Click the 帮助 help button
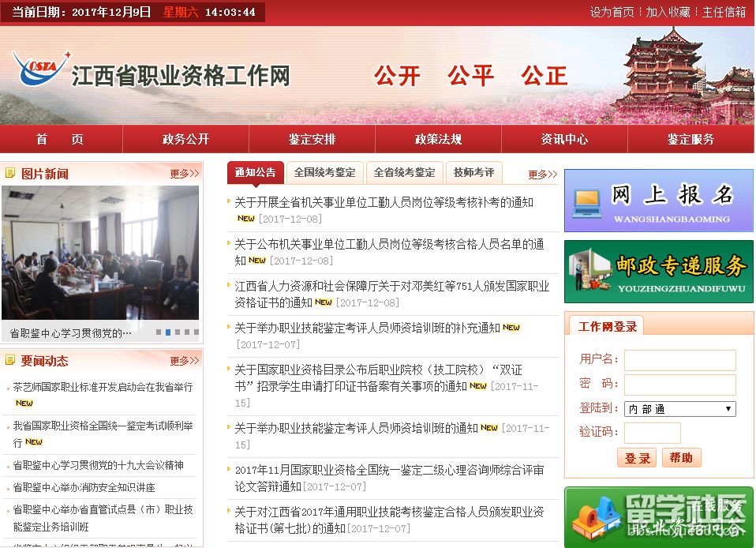This screenshot has width=756, height=548. click(x=681, y=456)
